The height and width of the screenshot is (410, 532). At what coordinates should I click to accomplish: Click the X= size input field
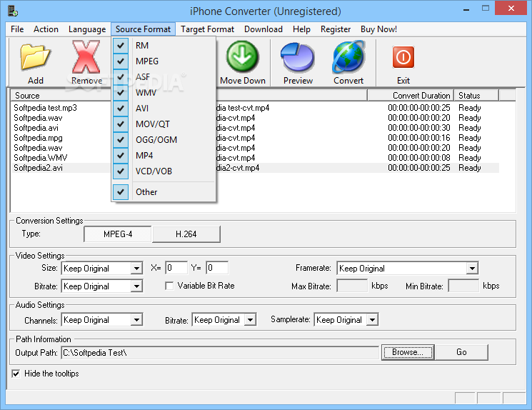[x=176, y=268]
